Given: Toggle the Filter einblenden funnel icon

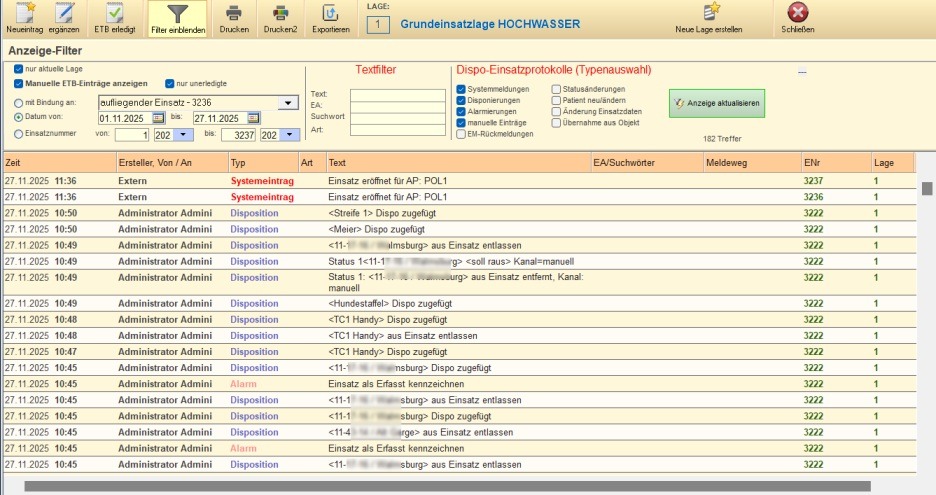Looking at the screenshot, I should click(x=178, y=14).
